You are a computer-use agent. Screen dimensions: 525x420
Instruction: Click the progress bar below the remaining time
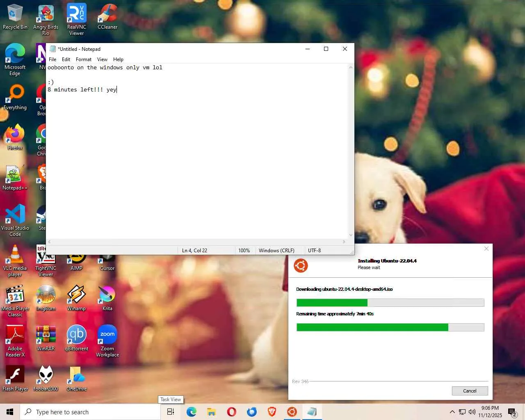tap(390, 327)
